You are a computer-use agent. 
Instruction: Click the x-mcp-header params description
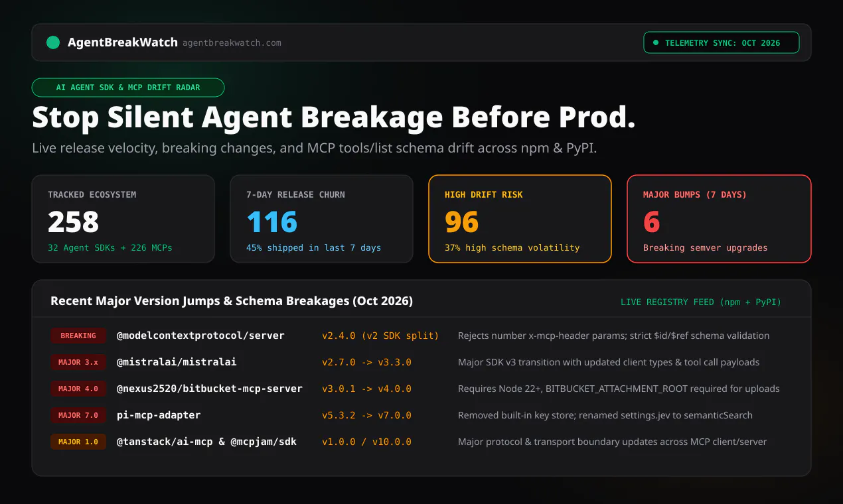pos(614,336)
